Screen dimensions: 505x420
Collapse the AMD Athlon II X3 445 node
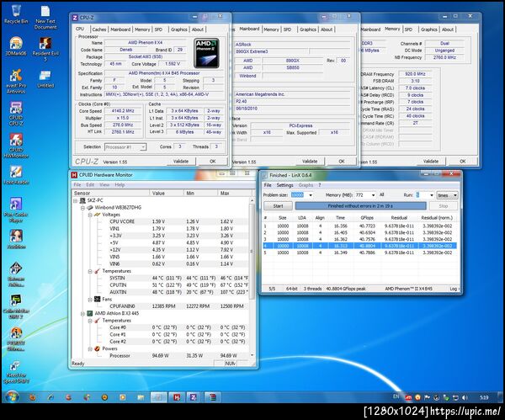click(x=82, y=313)
